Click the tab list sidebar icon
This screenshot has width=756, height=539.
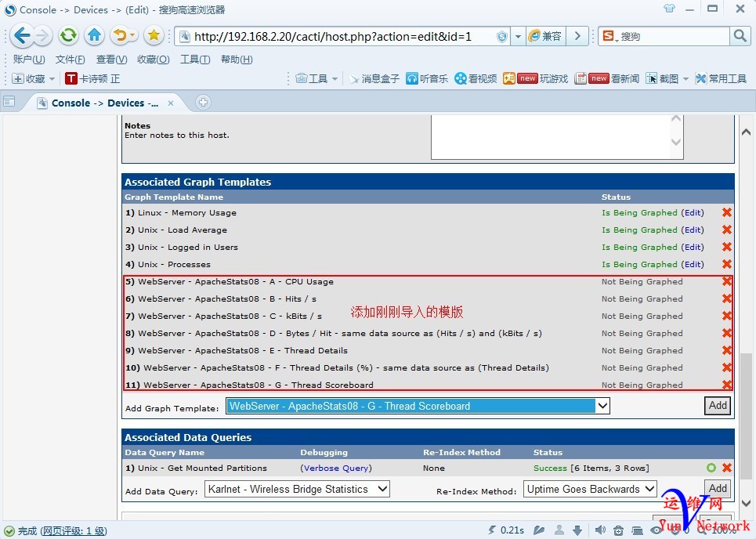point(9,102)
